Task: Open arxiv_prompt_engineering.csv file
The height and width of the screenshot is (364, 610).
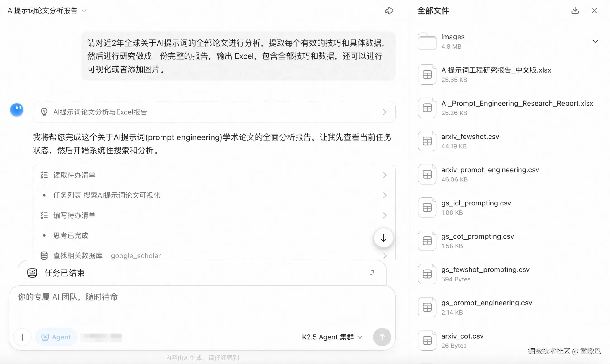Action: [x=490, y=170]
